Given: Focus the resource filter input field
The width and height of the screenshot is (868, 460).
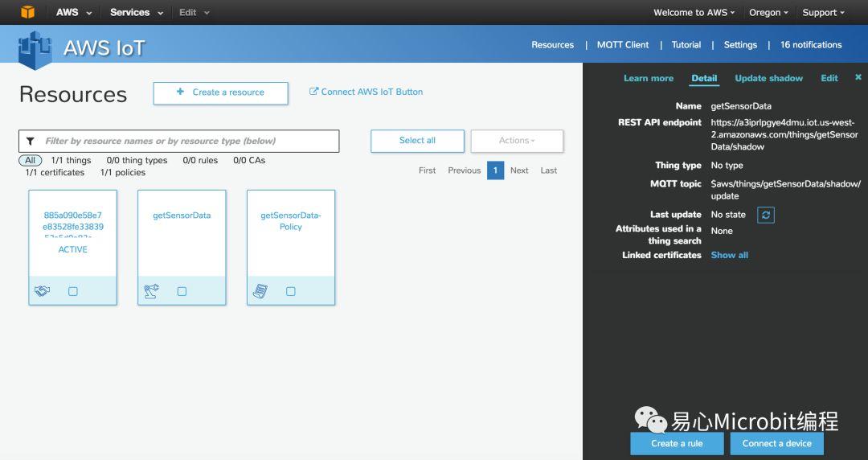Looking at the screenshot, I should 178,142.
